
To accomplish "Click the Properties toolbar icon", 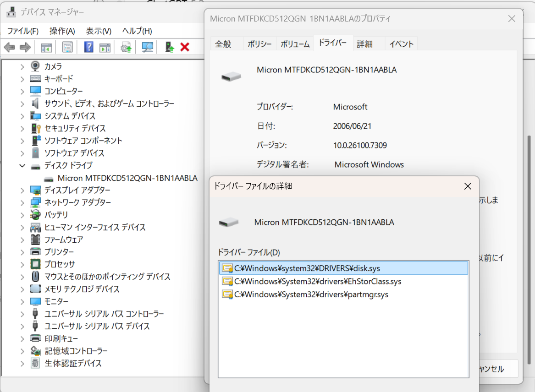I will click(x=67, y=47).
